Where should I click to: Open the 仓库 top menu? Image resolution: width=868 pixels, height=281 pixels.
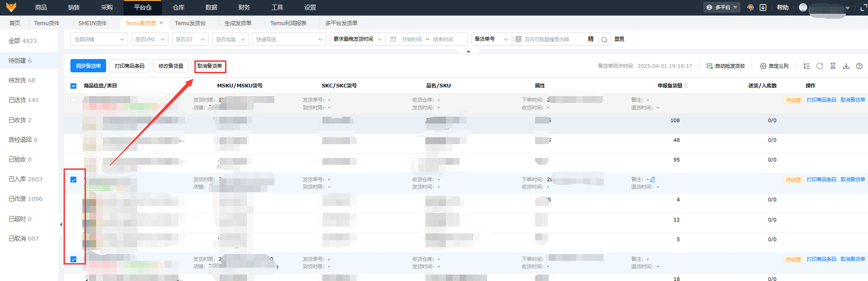click(x=178, y=7)
